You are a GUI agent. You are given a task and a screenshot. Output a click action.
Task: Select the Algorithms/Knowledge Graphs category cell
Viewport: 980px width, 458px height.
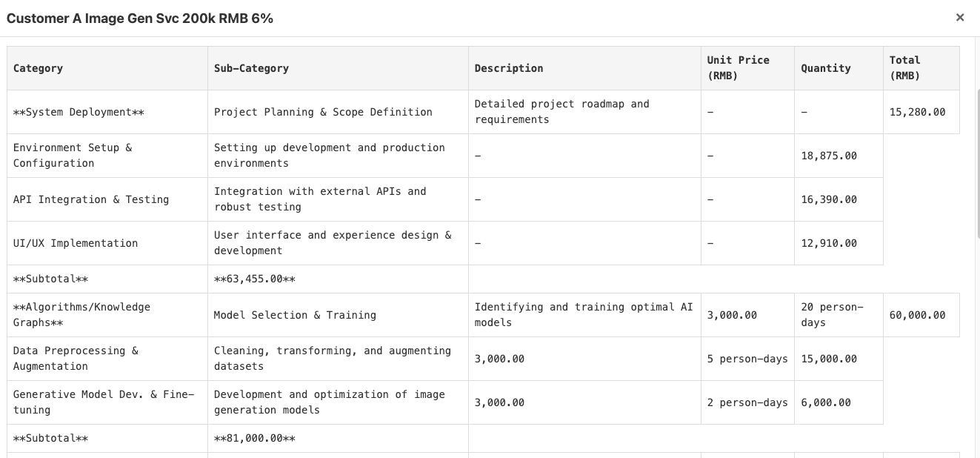click(81, 315)
